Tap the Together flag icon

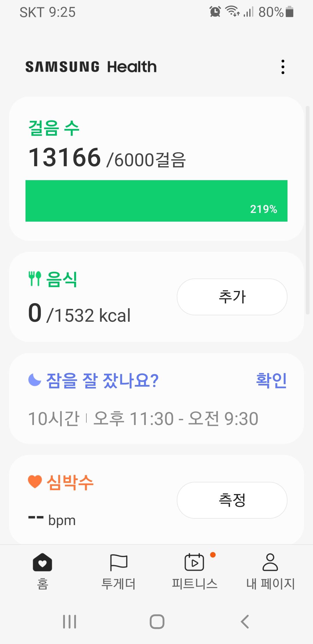click(119, 562)
